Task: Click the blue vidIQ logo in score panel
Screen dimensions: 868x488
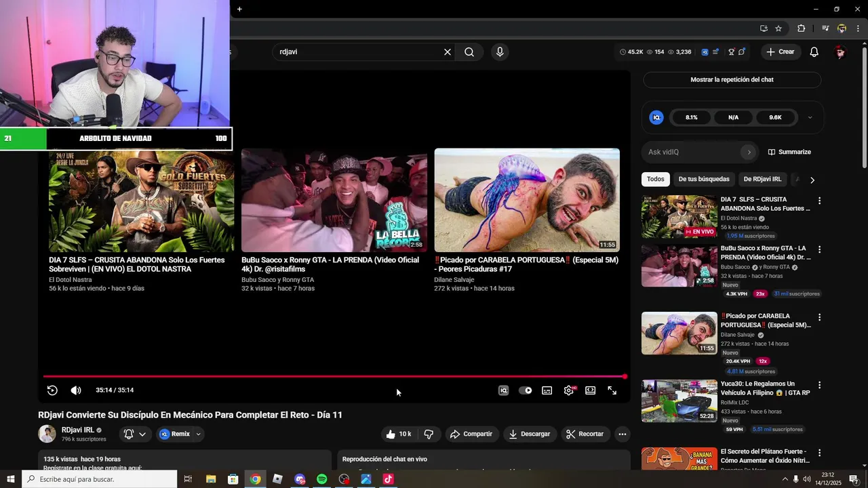Action: 656,118
